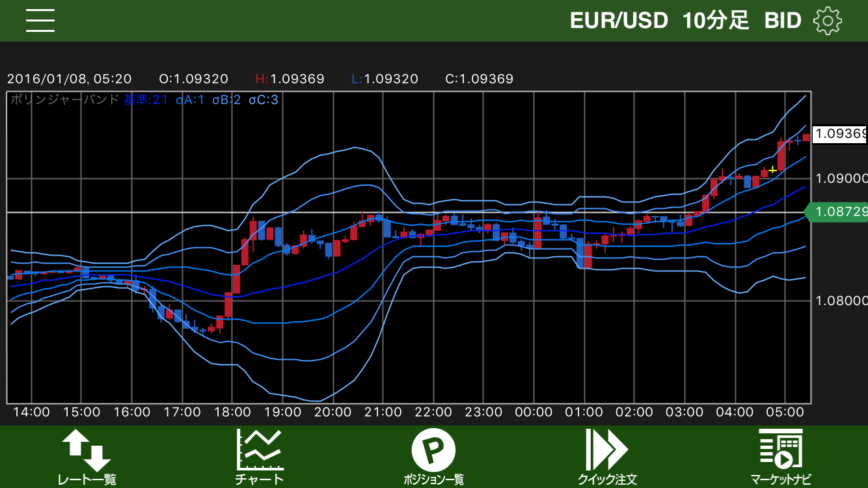Screen dimensions: 868x488
Task: Open マーケットナビ tab
Action: [780, 480]
